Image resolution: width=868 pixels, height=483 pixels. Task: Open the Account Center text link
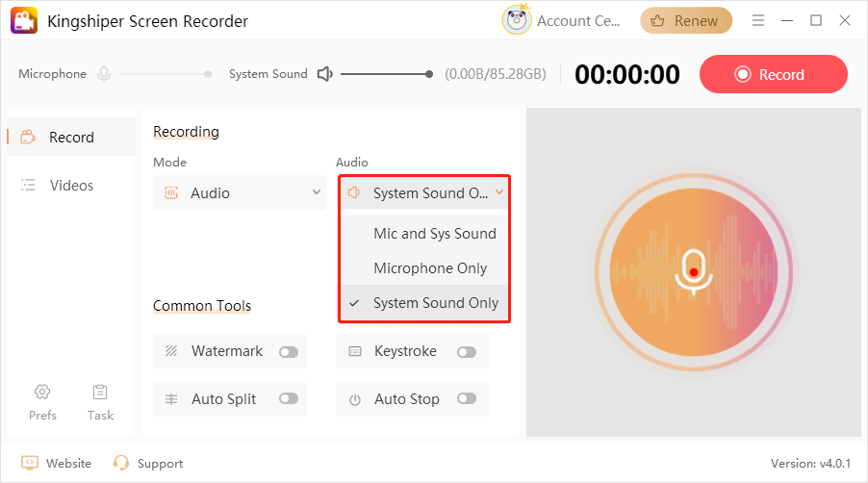click(578, 20)
